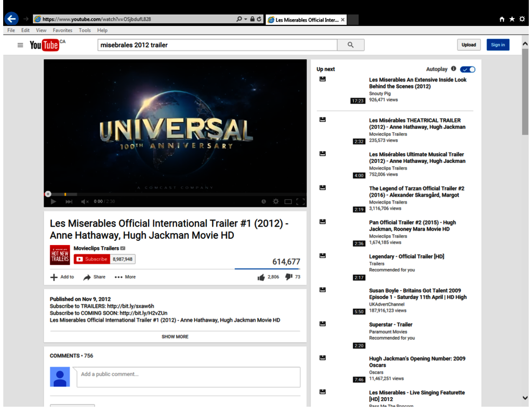Screen dimensions: 532x410
Task: Click the address bar lock icon
Action: 252,19
